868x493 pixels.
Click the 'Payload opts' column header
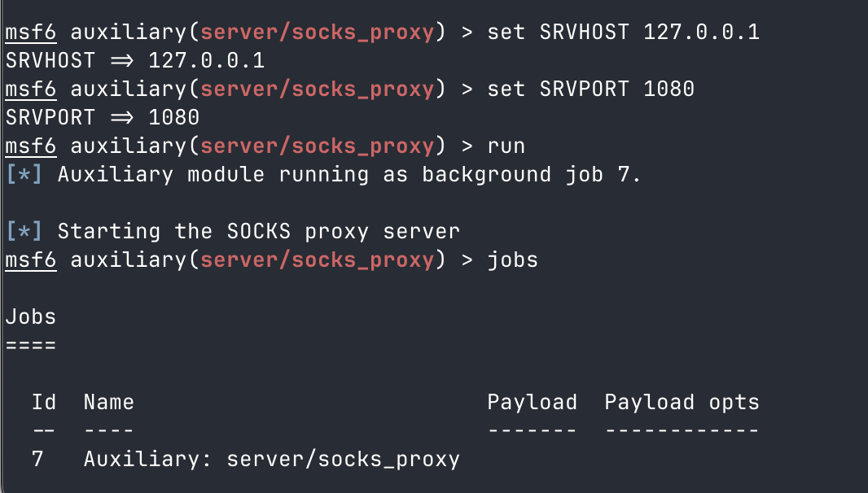682,402
